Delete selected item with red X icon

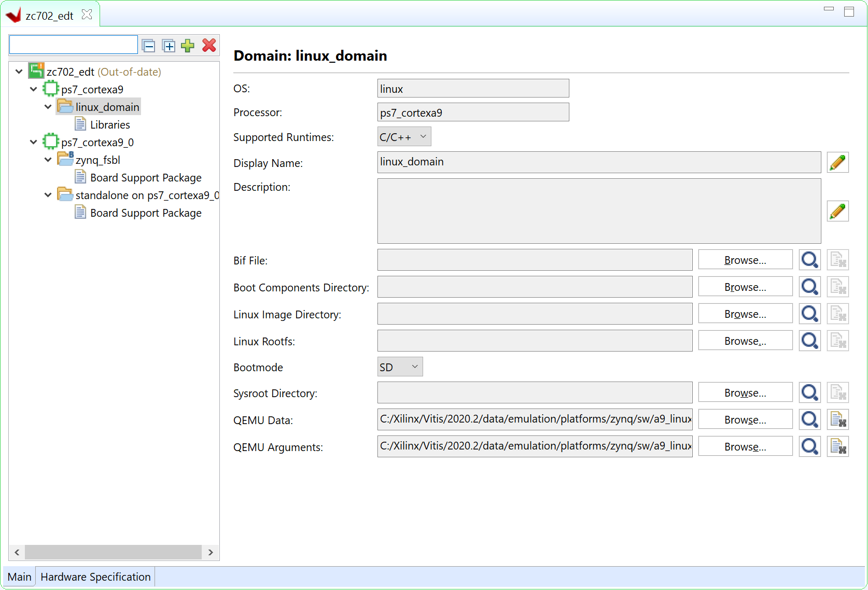(209, 46)
